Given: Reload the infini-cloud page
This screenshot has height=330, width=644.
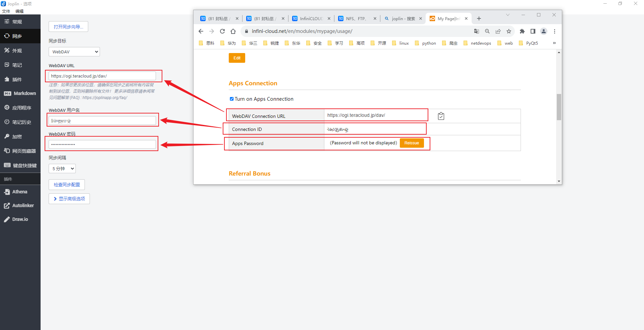Looking at the screenshot, I should [x=222, y=31].
